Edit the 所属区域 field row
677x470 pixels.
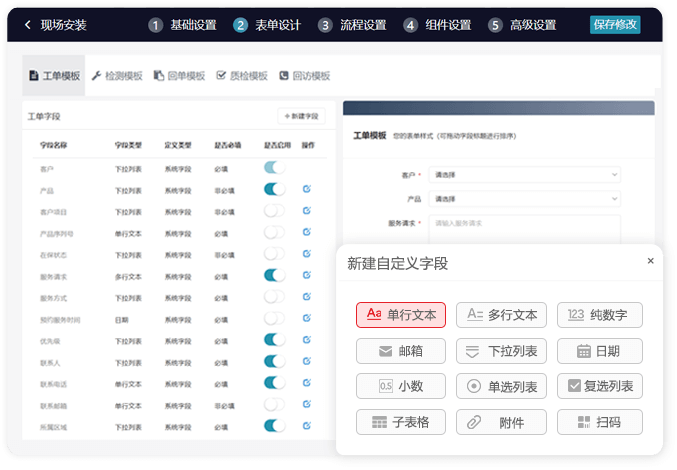click(x=307, y=426)
